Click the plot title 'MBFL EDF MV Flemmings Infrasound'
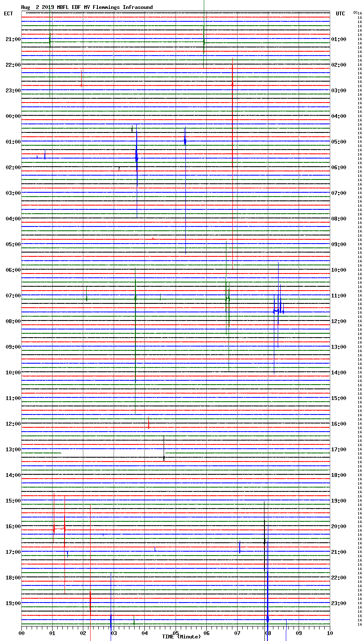 pyautogui.click(x=105, y=7)
